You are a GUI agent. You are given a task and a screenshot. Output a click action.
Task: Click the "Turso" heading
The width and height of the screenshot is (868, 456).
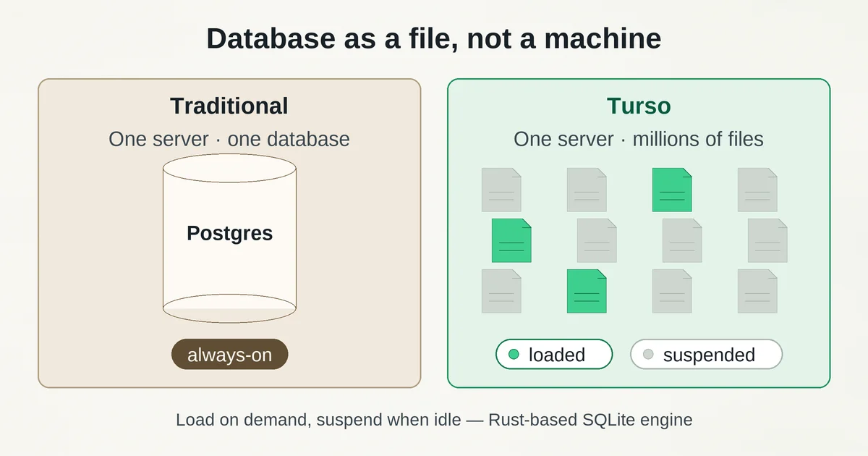tap(639, 106)
